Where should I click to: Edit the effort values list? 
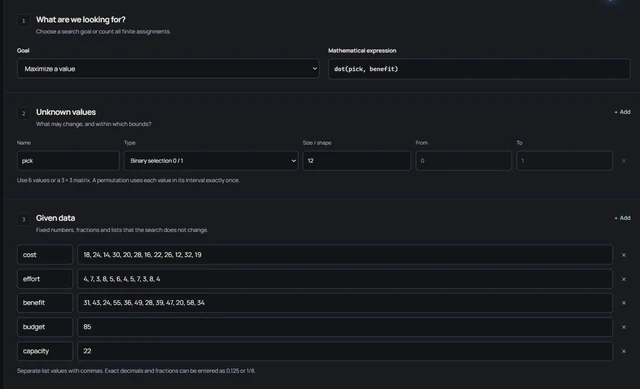click(345, 279)
